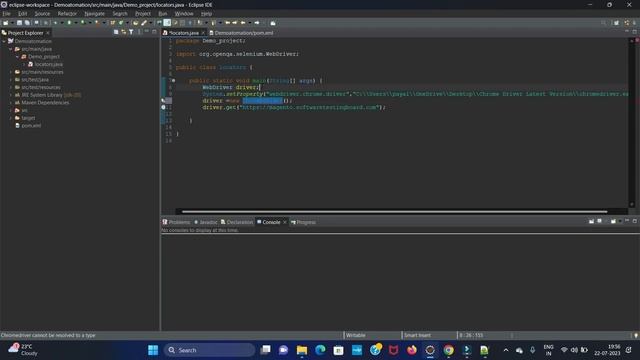Switch to the Declaration tab
This screenshot has width=640, height=360.
[x=237, y=222]
